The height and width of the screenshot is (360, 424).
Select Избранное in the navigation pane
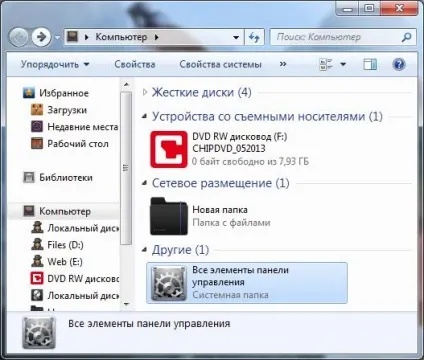pyautogui.click(x=64, y=93)
